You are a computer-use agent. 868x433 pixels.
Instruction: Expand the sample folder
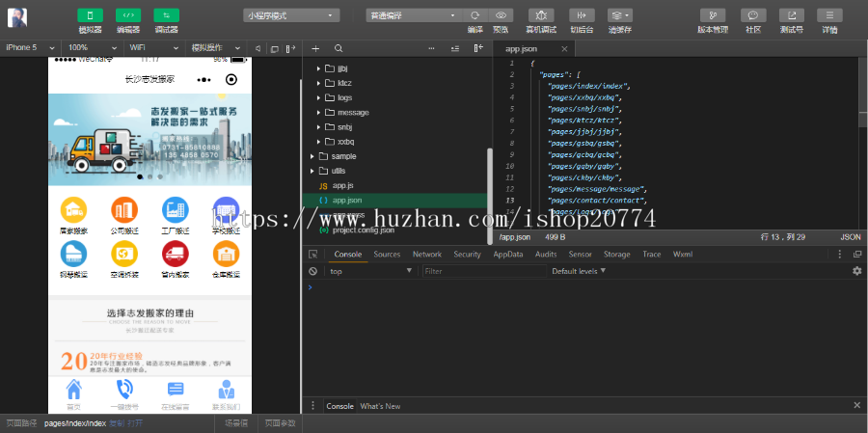pos(312,156)
